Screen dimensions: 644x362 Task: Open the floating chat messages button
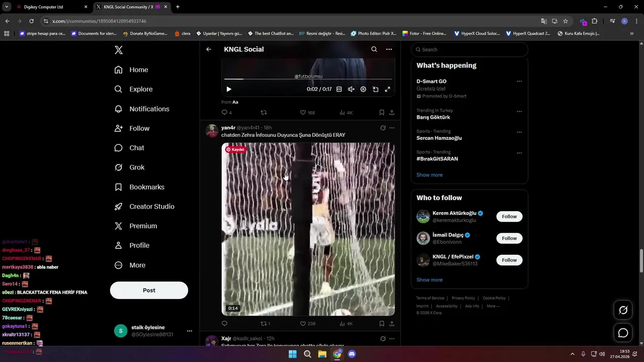(x=623, y=333)
